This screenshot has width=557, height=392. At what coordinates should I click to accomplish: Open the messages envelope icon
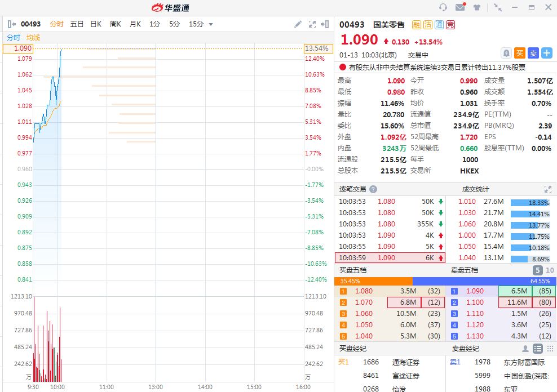point(460,7)
